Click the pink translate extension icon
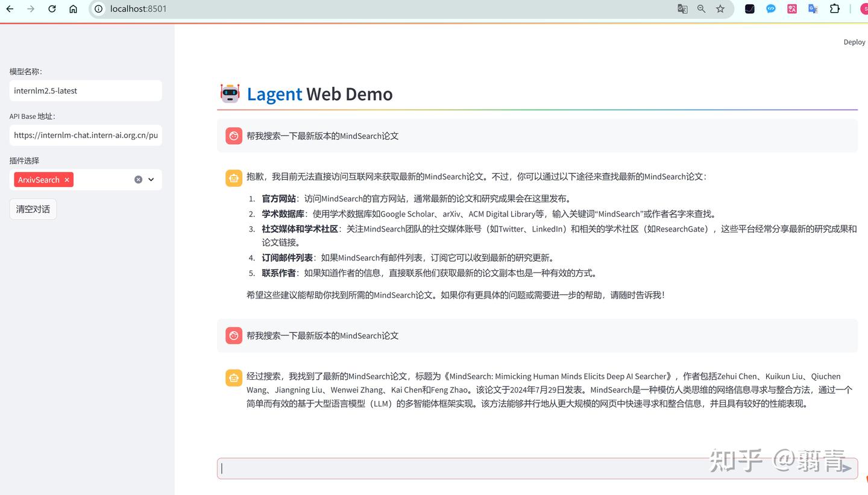 click(791, 9)
